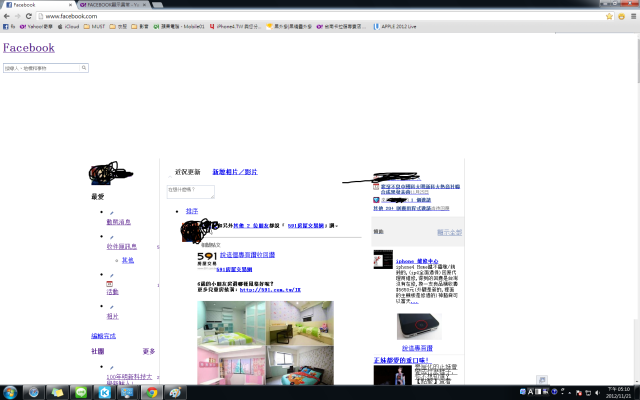Open 收件匣訊息 in the sidebar

pyautogui.click(x=122, y=247)
